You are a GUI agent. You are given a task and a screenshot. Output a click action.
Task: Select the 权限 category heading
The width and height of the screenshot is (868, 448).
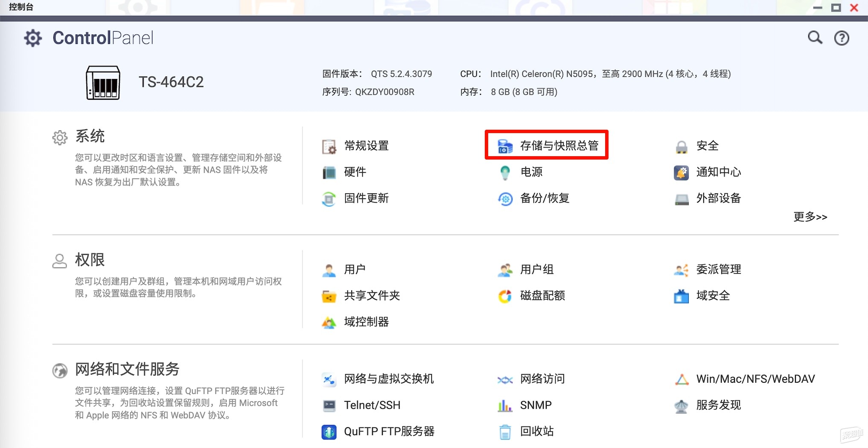[x=90, y=260]
